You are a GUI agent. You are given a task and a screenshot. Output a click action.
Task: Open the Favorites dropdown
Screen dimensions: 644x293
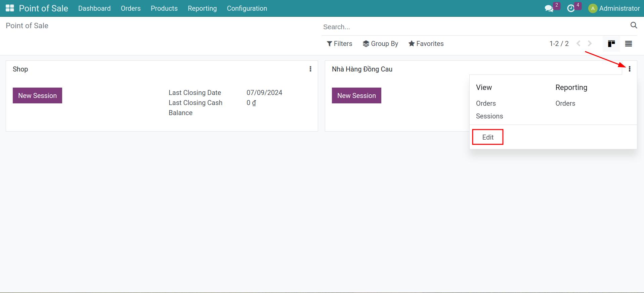point(426,44)
